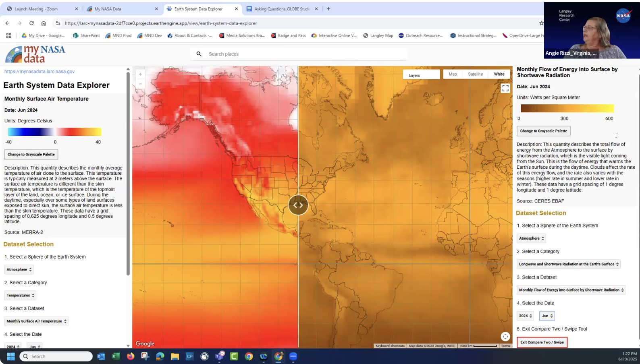The height and width of the screenshot is (364, 640).
Task: Click the Keyboard shortcuts map link
Action: pos(390,346)
